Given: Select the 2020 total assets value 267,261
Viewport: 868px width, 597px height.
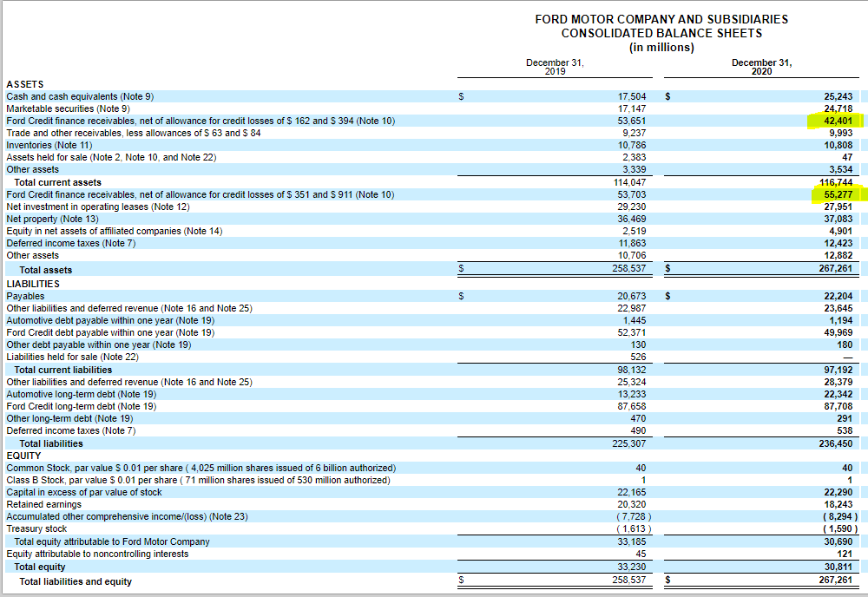Looking at the screenshot, I should 836,268.
